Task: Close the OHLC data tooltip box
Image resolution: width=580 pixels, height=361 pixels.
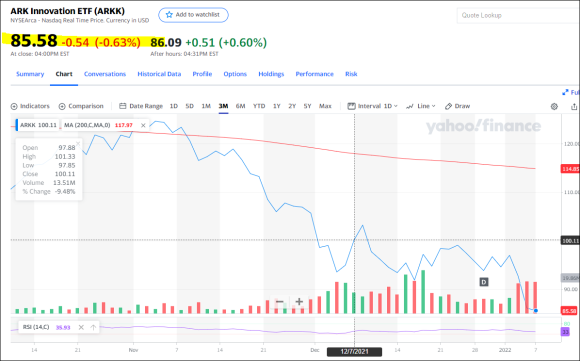Action: (78, 143)
